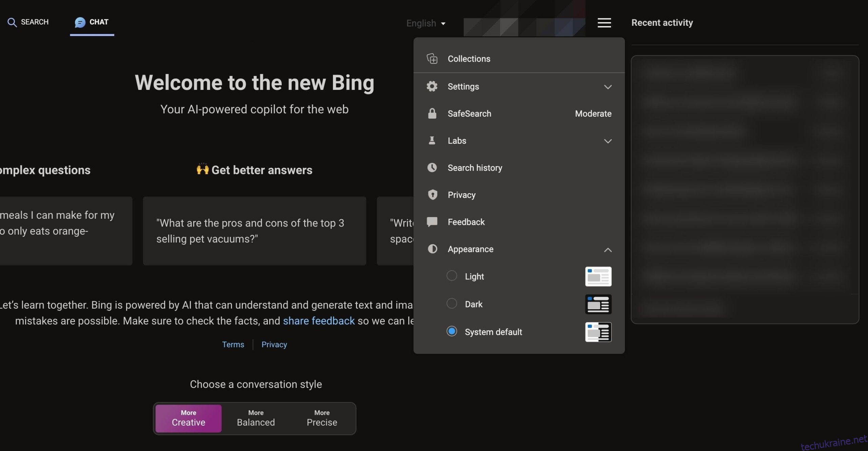Open the Collections menu entry
868x451 pixels.
click(519, 59)
